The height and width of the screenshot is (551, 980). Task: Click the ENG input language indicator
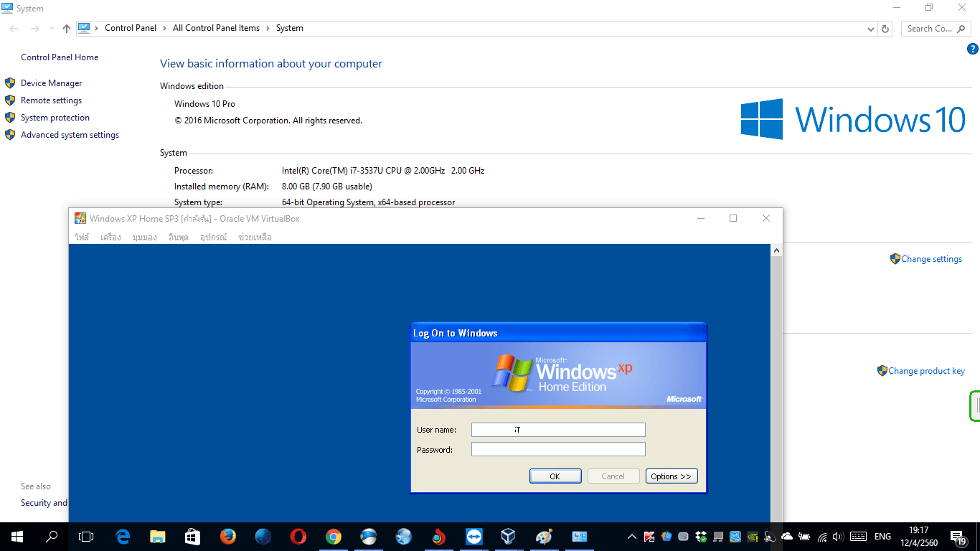(x=882, y=536)
